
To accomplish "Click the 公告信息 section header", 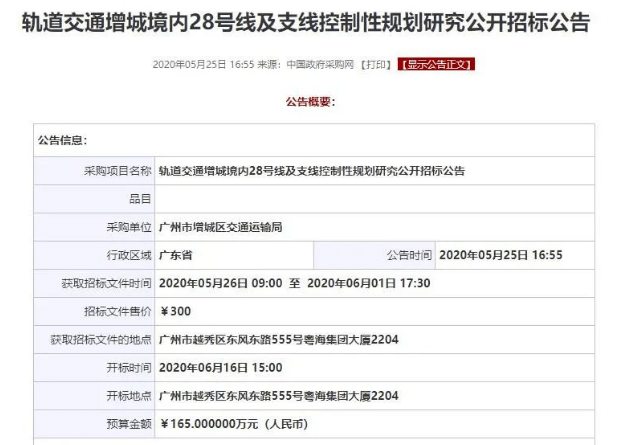I will tap(62, 140).
